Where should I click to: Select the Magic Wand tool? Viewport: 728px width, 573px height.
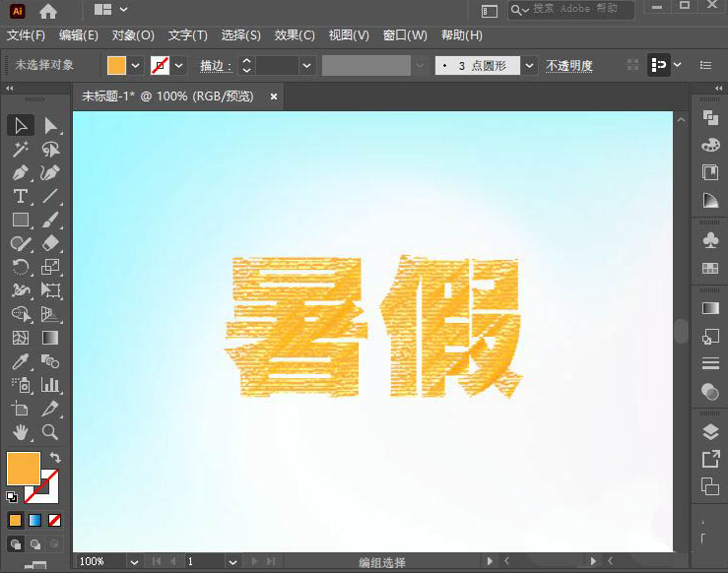point(21,150)
